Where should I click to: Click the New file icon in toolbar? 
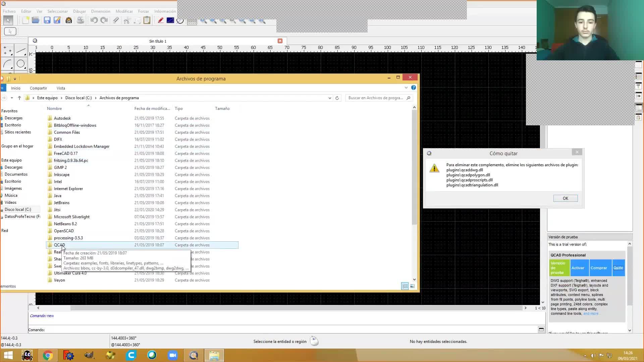(25, 20)
